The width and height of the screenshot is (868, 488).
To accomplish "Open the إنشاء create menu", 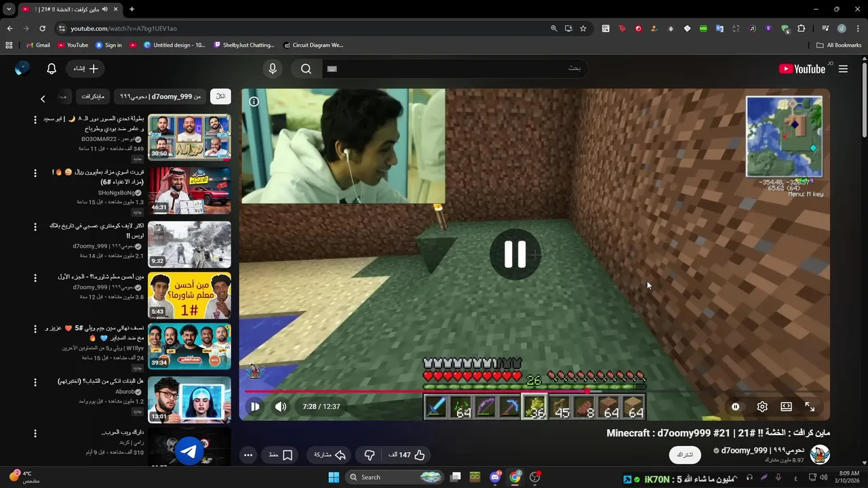I will 85,68.
